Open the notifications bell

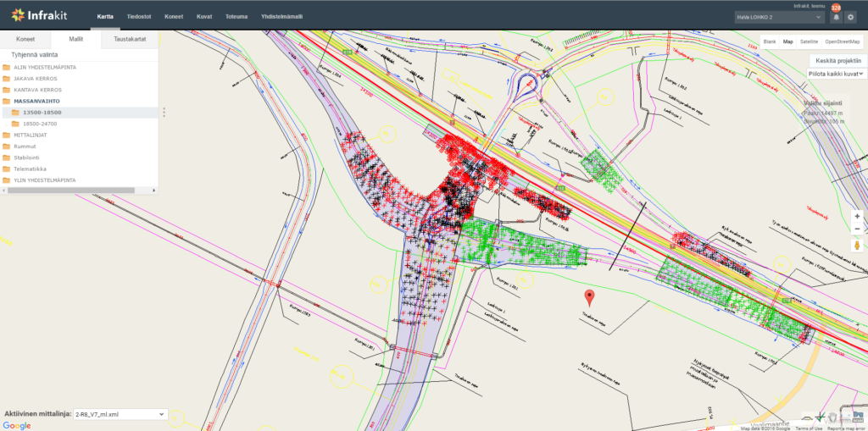click(836, 17)
